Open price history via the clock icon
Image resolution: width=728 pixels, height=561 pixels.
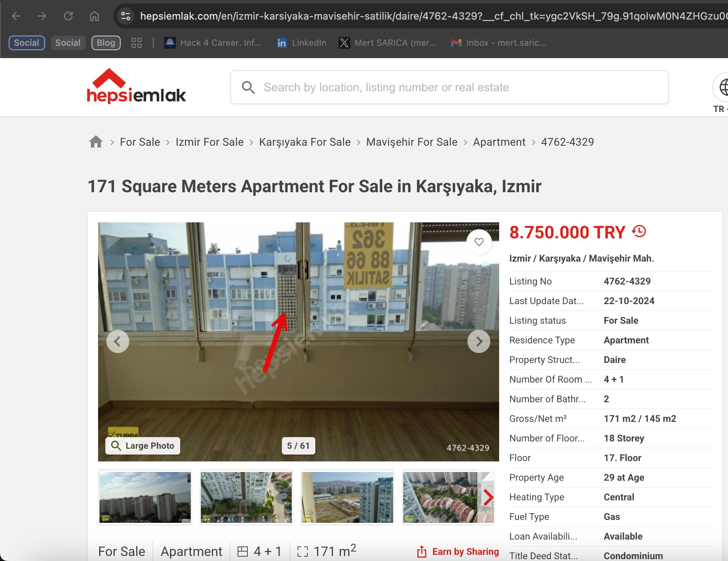tap(639, 232)
